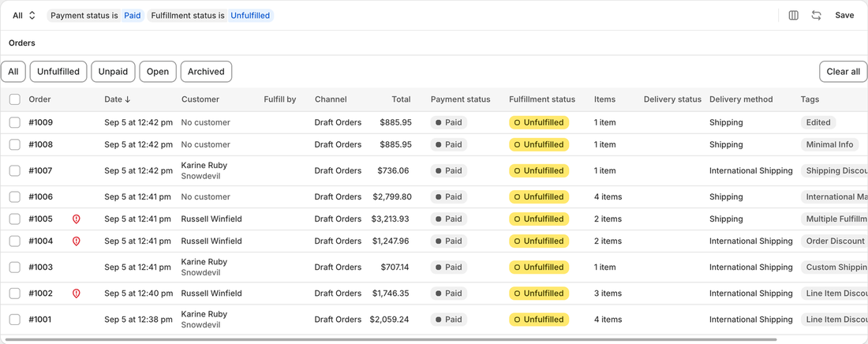This screenshot has width=868, height=344.
Task: Switch to the All orders tab
Action: pyautogui.click(x=13, y=72)
